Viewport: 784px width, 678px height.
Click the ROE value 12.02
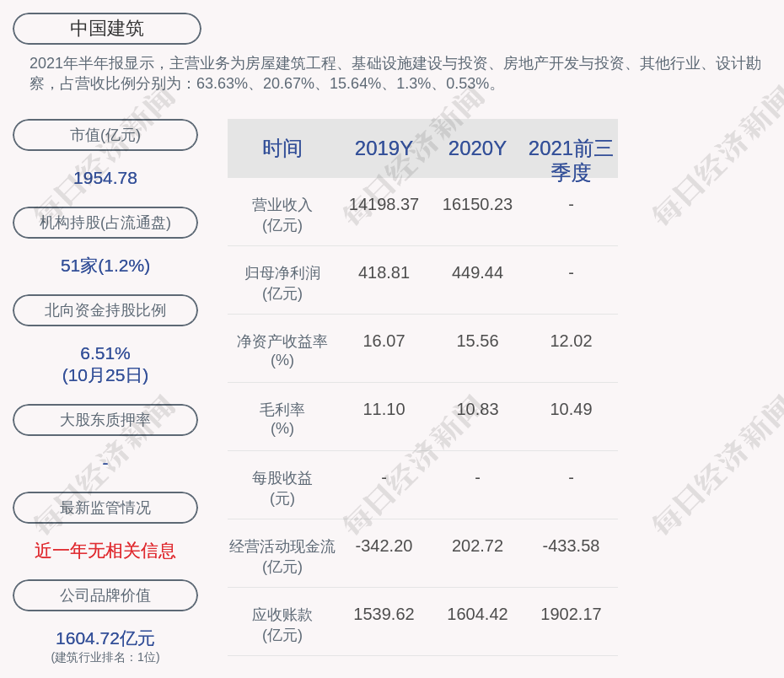(x=571, y=341)
